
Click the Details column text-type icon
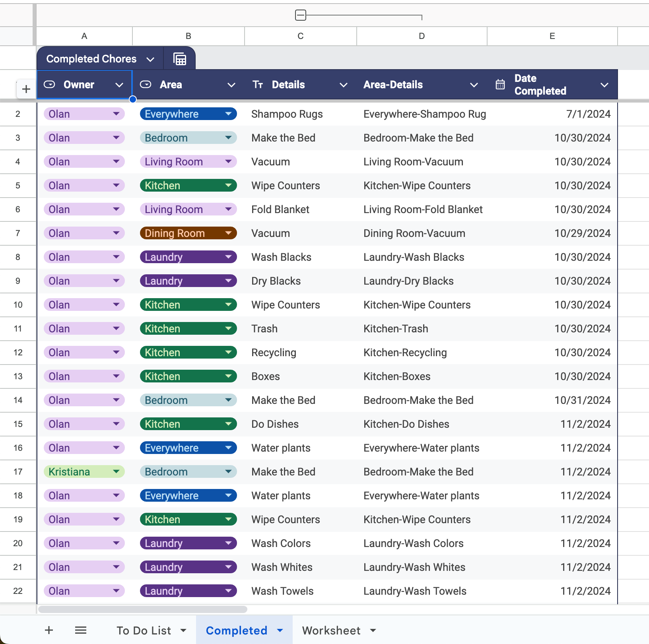coord(258,85)
